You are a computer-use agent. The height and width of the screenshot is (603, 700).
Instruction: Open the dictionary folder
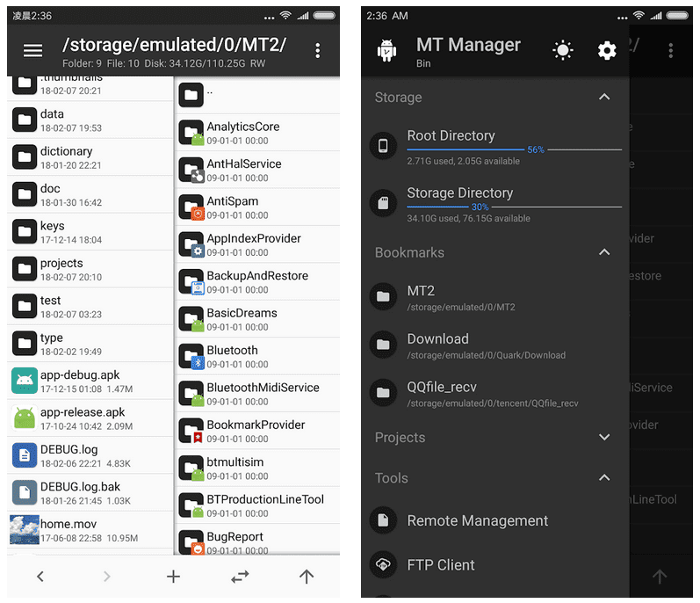(x=90, y=157)
